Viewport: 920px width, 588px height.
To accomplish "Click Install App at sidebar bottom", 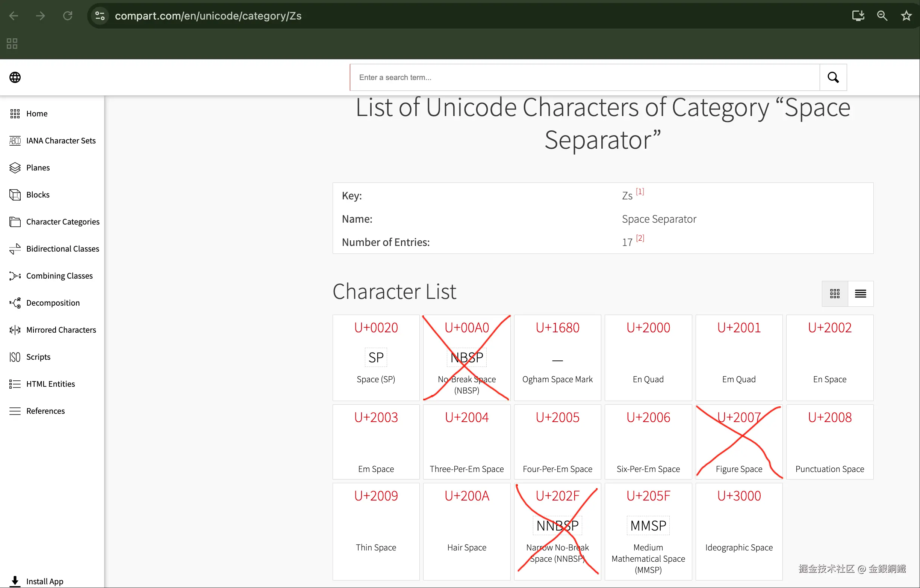I will [x=44, y=581].
